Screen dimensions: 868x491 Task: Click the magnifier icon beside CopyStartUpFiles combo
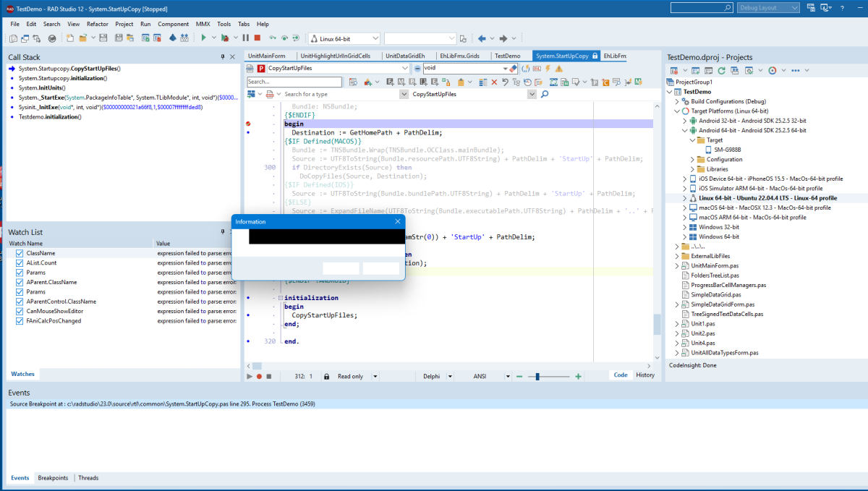pyautogui.click(x=545, y=94)
